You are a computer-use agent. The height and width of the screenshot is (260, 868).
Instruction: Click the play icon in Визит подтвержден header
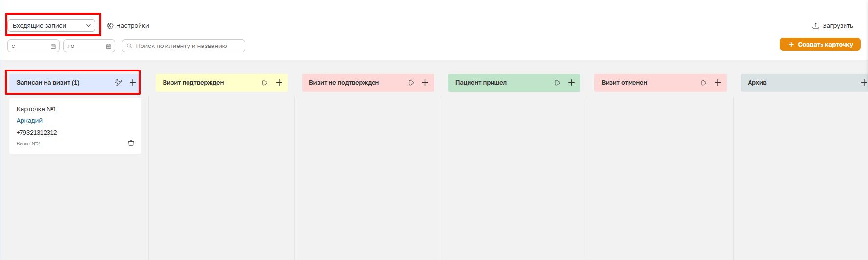click(265, 83)
